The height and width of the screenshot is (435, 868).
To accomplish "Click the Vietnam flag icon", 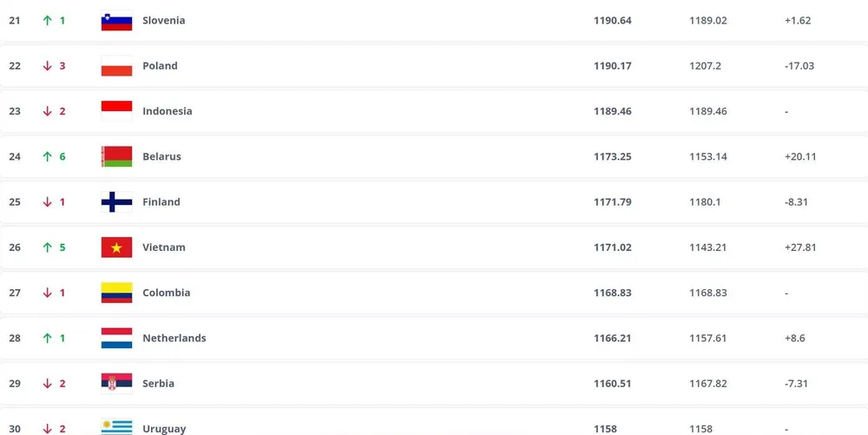I will [116, 247].
